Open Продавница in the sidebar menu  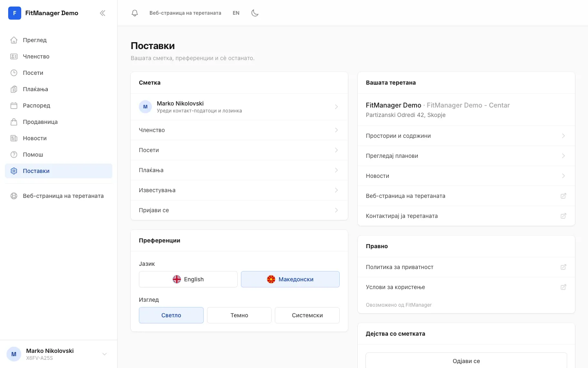click(58, 122)
